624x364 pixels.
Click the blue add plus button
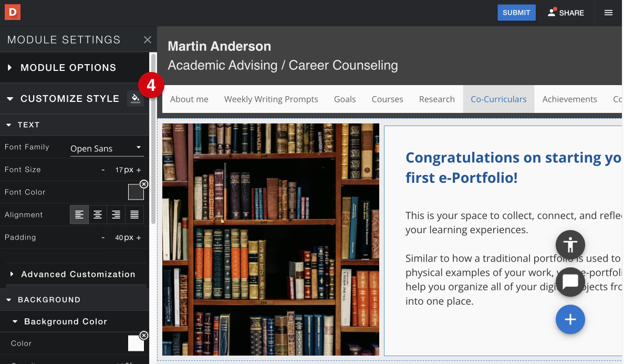pos(570,319)
